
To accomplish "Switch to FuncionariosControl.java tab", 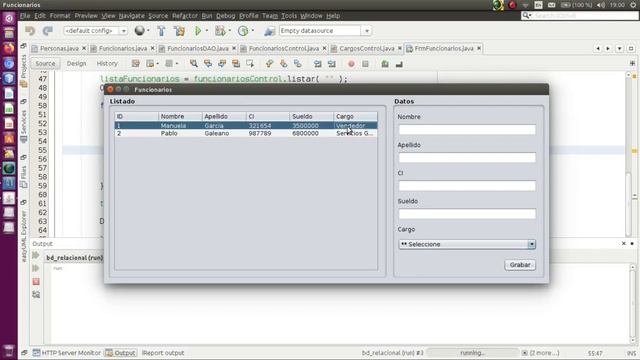I will [x=284, y=48].
